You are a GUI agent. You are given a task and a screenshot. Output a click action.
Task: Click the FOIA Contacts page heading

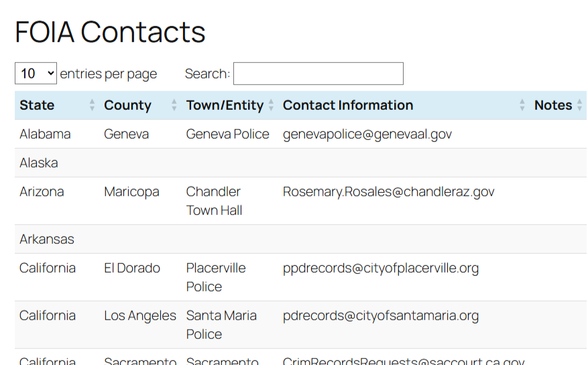click(x=110, y=31)
